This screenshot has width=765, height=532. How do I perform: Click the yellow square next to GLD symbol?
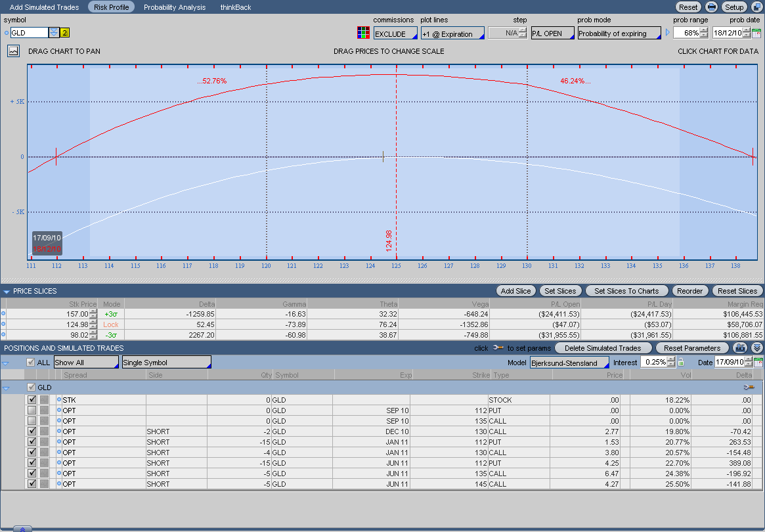(x=64, y=33)
